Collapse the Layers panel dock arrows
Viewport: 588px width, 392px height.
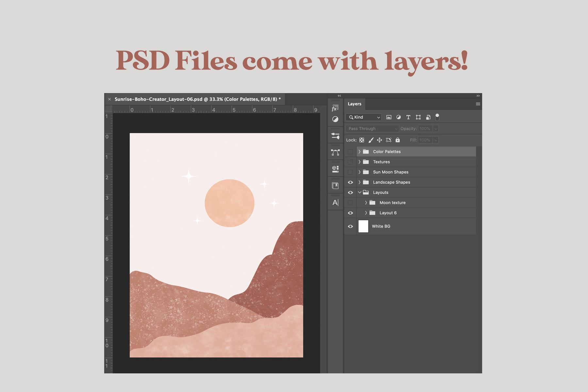point(478,96)
